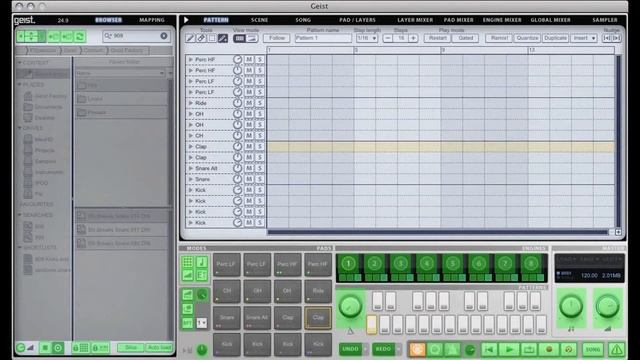The width and height of the screenshot is (640, 360).
Task: Toggle the transport loop button
Action: click(x=529, y=349)
